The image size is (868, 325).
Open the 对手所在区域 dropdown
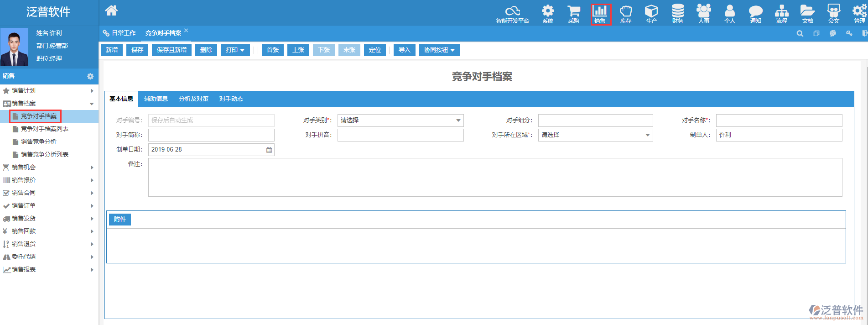595,135
